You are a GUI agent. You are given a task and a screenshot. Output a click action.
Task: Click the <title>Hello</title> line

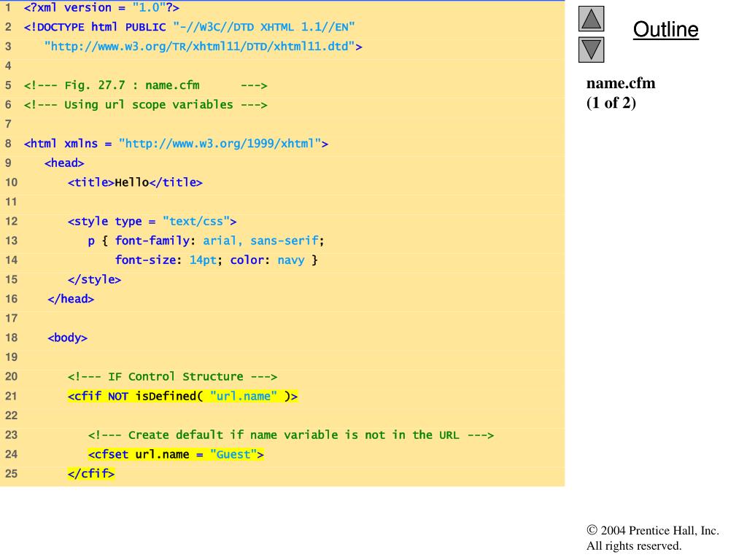click(x=135, y=182)
